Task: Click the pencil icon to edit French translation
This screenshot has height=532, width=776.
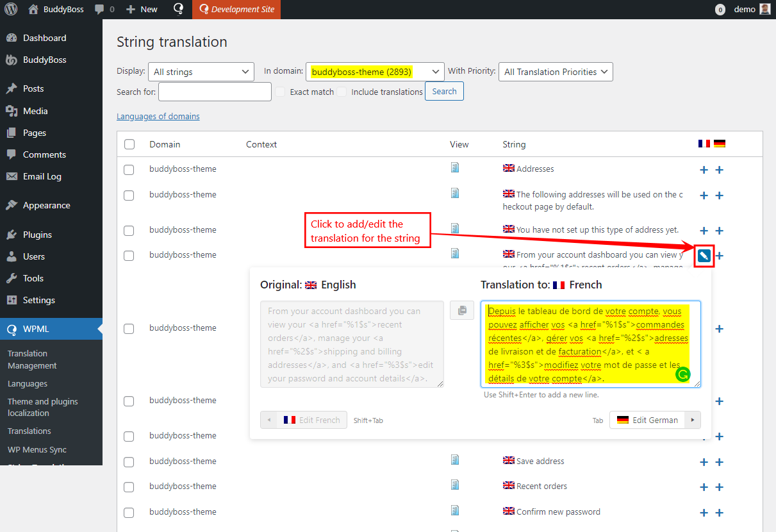Action: click(x=704, y=256)
